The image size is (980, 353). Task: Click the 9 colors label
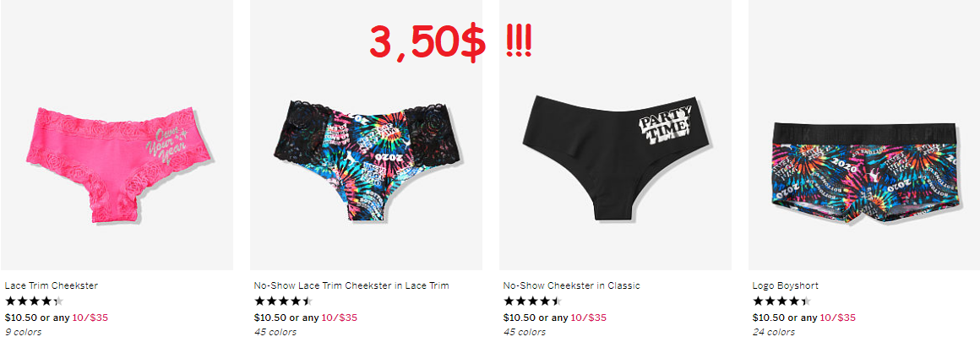pyautogui.click(x=23, y=333)
